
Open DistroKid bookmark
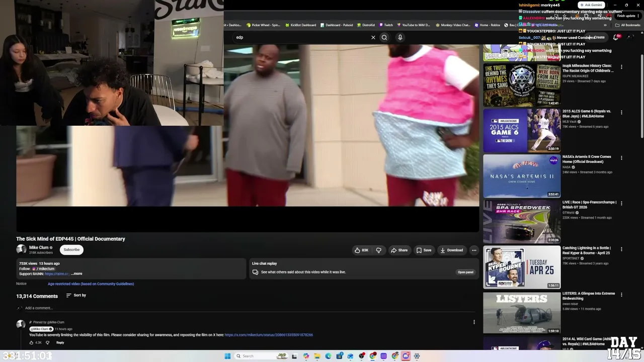click(x=366, y=25)
